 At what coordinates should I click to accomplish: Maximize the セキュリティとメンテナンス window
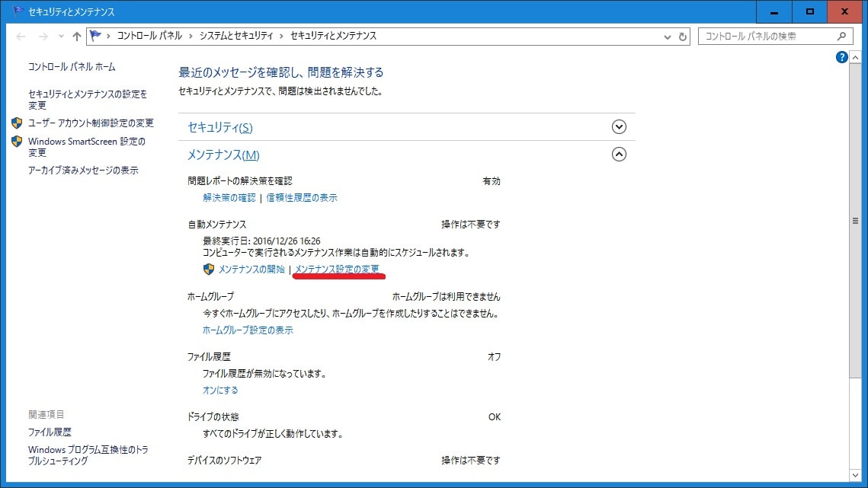click(x=809, y=11)
